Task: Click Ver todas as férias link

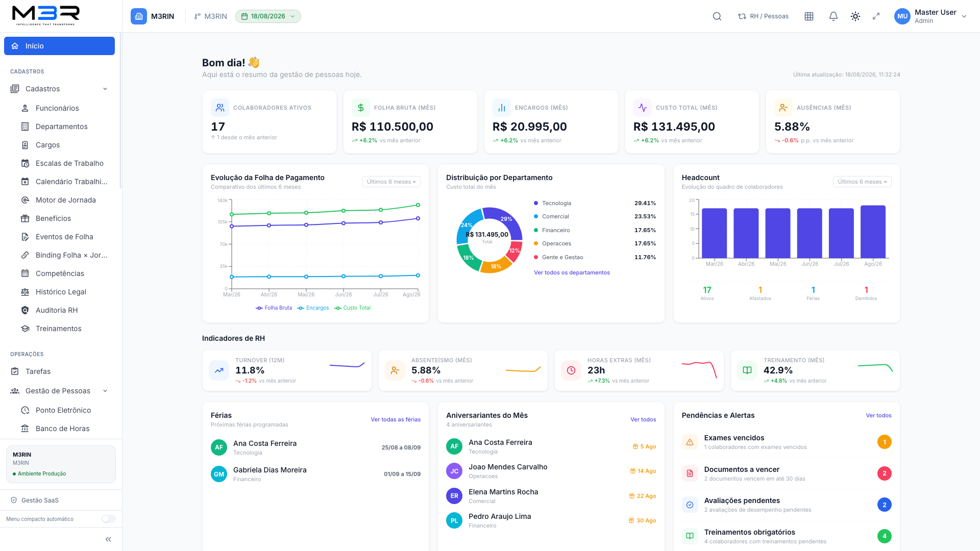Action: (396, 419)
